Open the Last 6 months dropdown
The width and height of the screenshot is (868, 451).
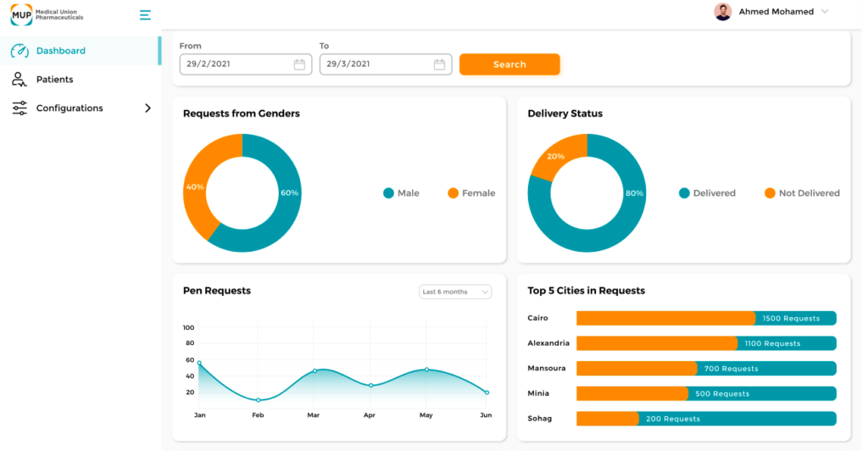pyautogui.click(x=455, y=292)
